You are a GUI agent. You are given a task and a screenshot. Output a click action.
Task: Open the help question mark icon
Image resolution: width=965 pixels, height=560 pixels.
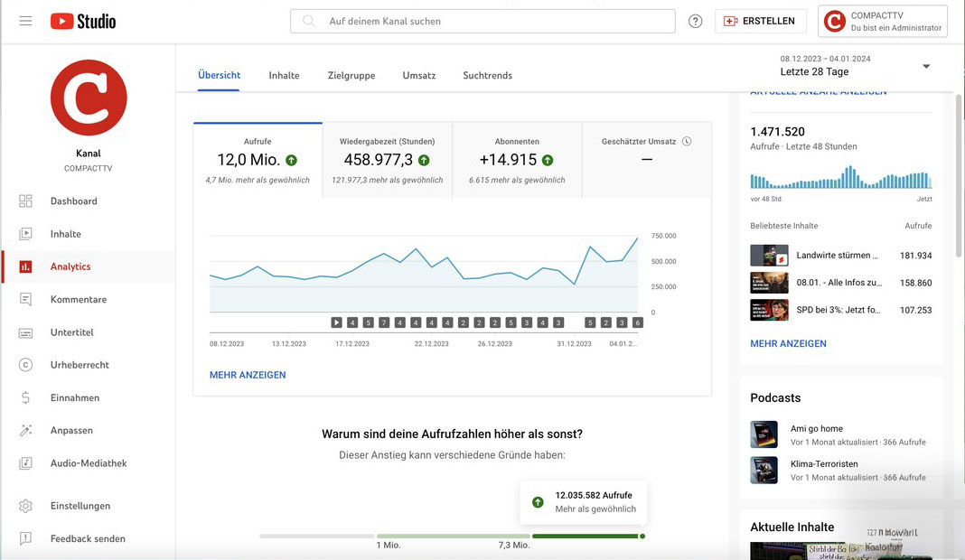(696, 21)
